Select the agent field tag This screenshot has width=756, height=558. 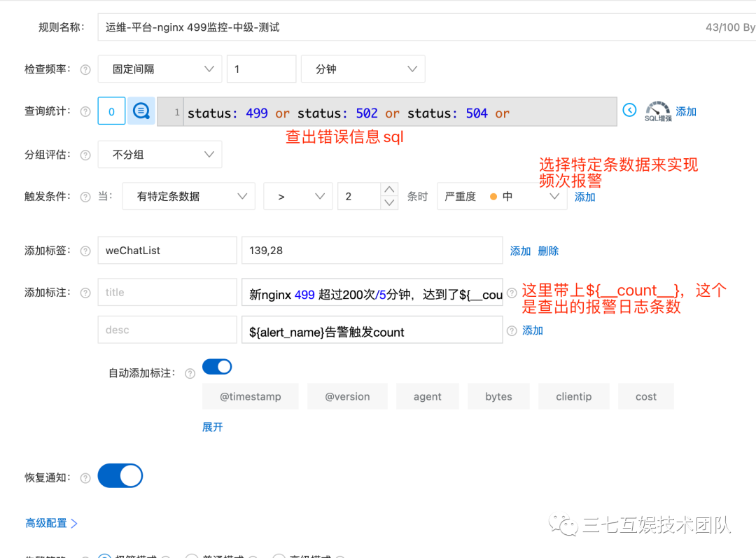click(427, 396)
